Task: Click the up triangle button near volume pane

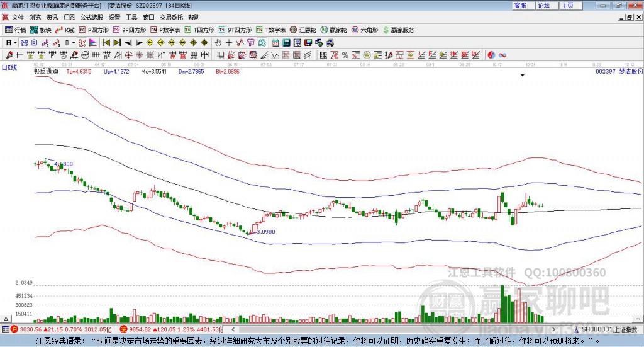Action: (6, 319)
